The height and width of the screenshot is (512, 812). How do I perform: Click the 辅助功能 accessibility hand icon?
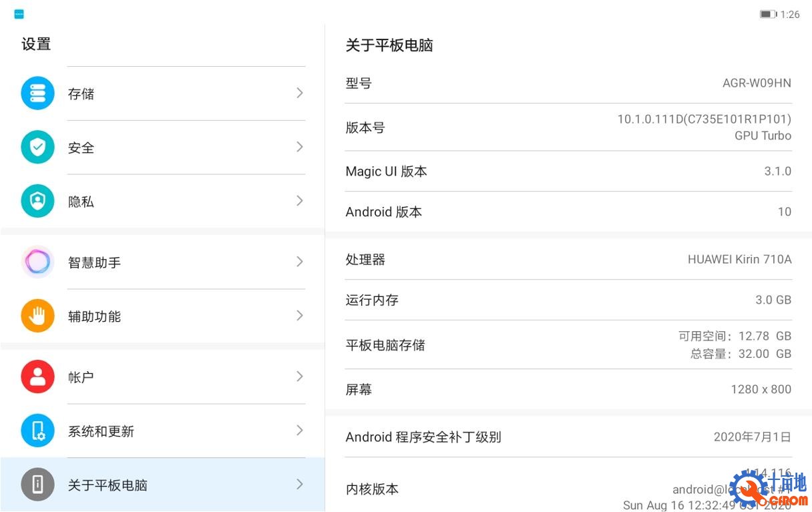[x=37, y=316]
